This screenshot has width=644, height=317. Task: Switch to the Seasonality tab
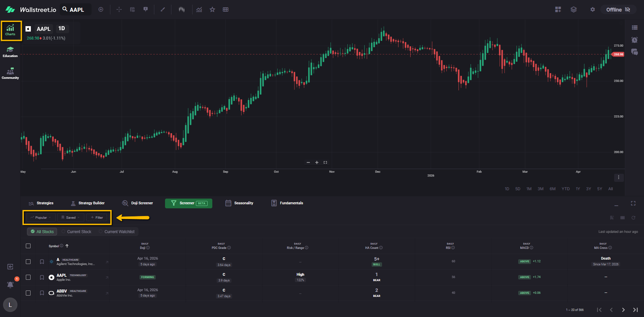(x=239, y=203)
